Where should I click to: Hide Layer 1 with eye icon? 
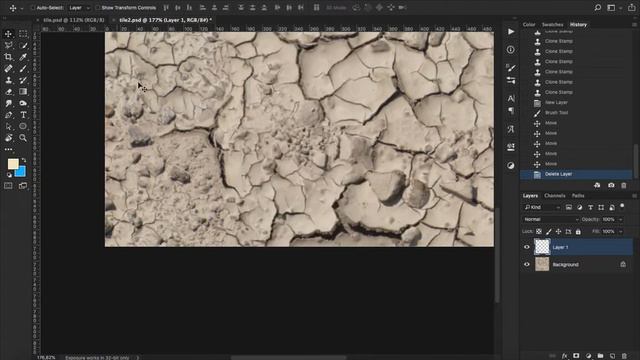click(527, 247)
